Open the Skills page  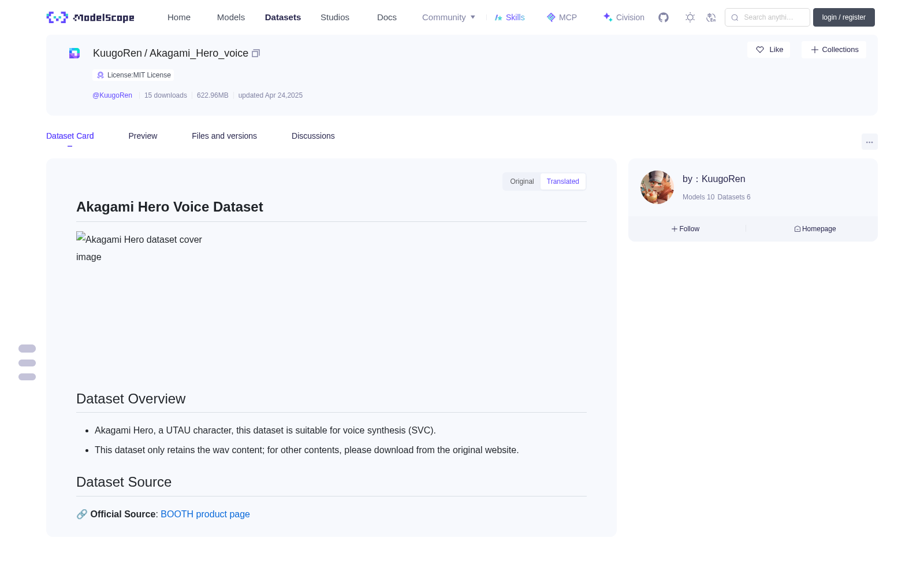point(509,17)
